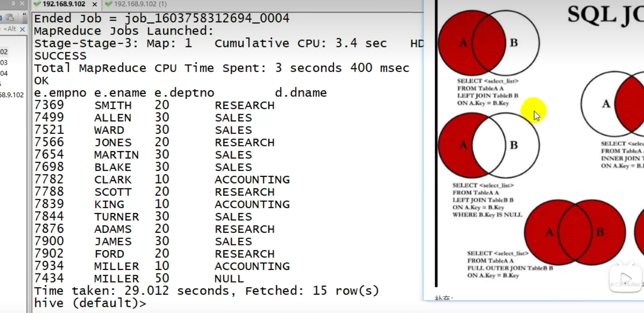
Task: Click the name WARD in the results
Action: click(109, 130)
